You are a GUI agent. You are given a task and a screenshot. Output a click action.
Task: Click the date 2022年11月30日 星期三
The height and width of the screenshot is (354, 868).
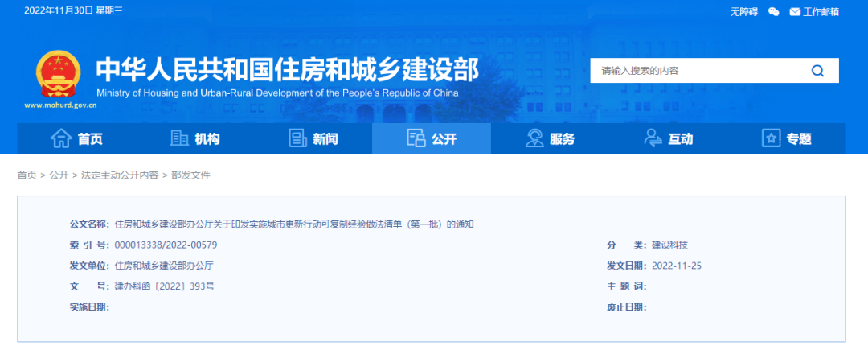(x=74, y=11)
